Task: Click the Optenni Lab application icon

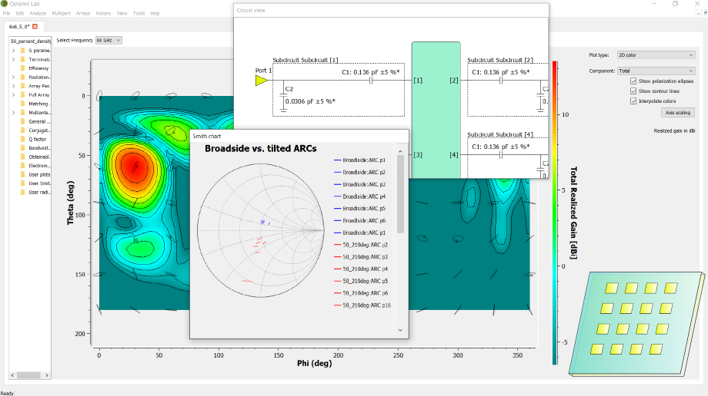Action: pyautogui.click(x=4, y=4)
